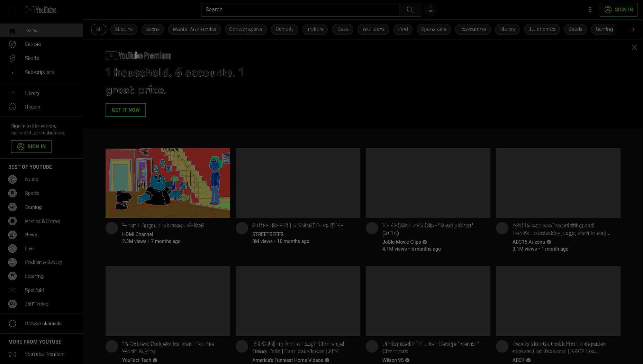Open the three-dot settings menu

click(x=590, y=10)
